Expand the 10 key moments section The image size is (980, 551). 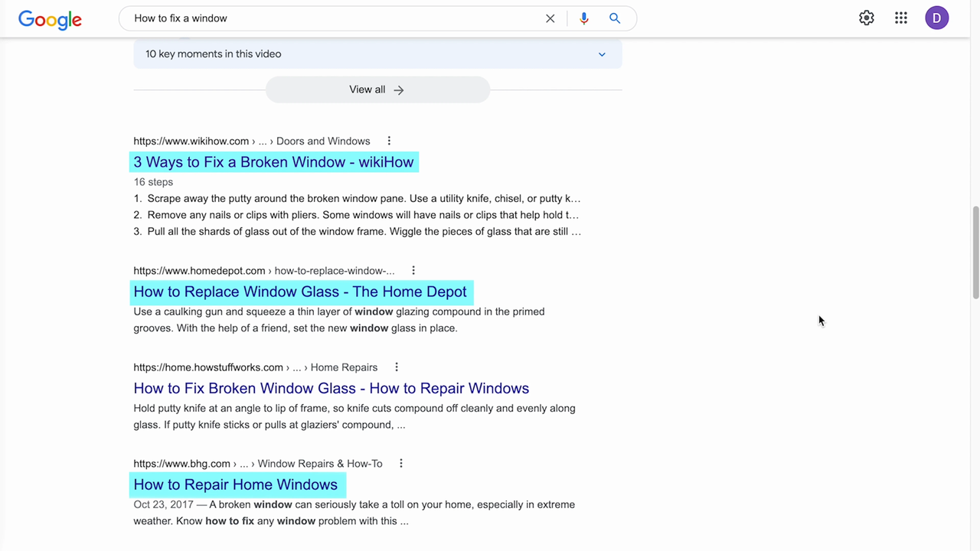coord(602,54)
